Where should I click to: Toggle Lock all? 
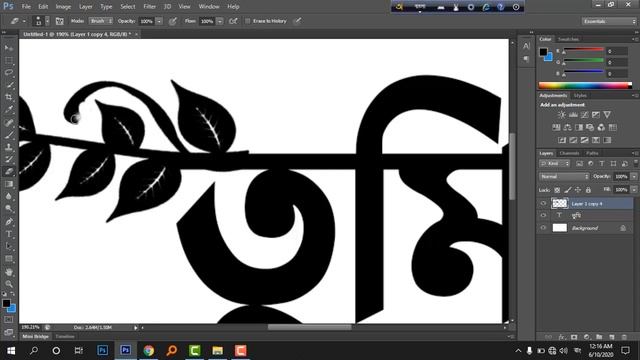click(x=588, y=190)
